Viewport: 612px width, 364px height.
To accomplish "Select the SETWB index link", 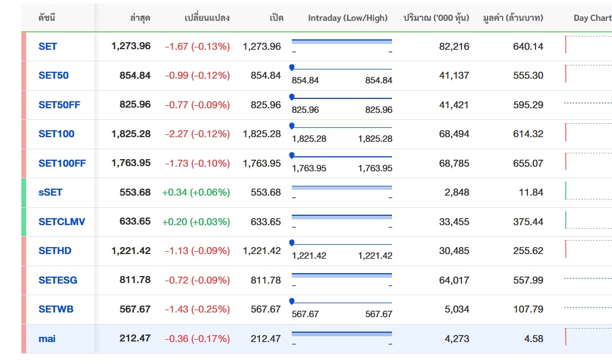I will 56,309.
